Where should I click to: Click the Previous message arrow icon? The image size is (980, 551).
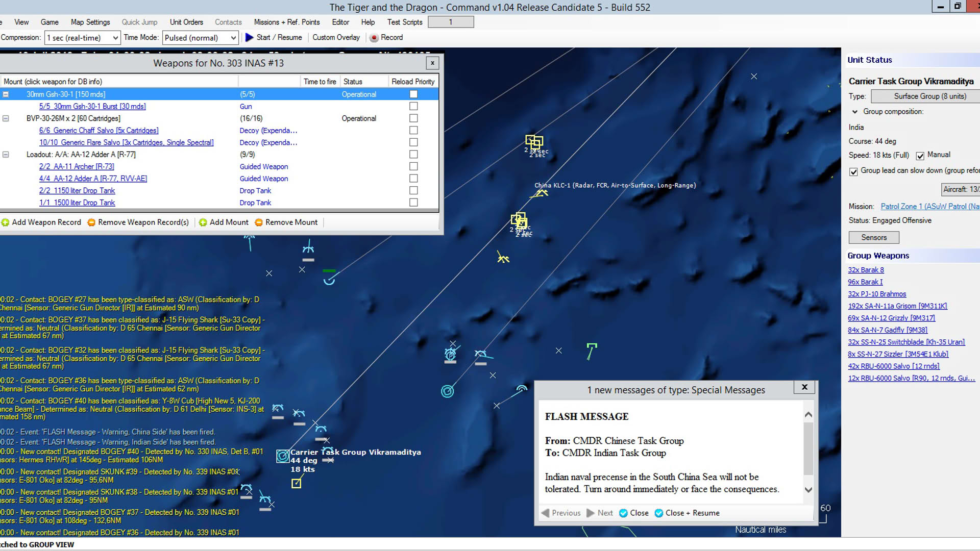click(545, 513)
